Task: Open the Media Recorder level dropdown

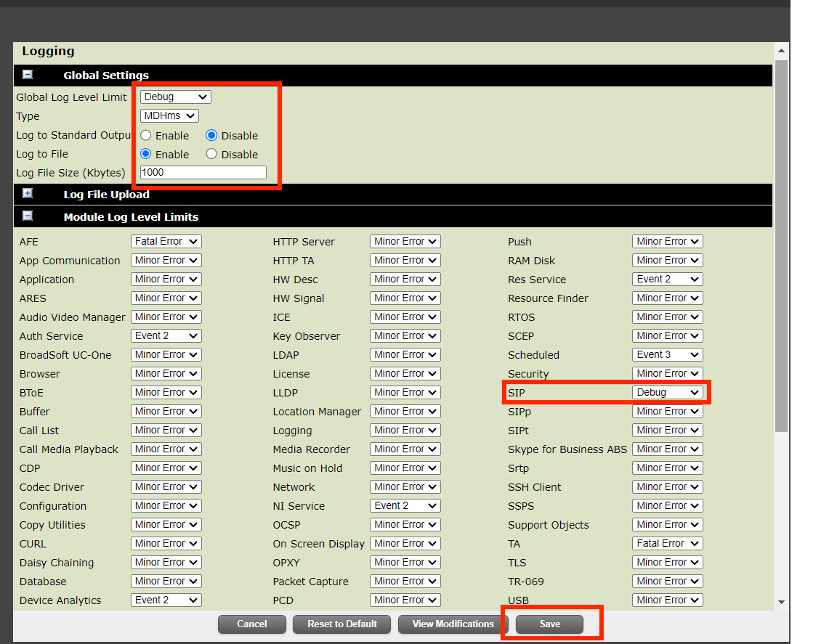Action: [405, 449]
